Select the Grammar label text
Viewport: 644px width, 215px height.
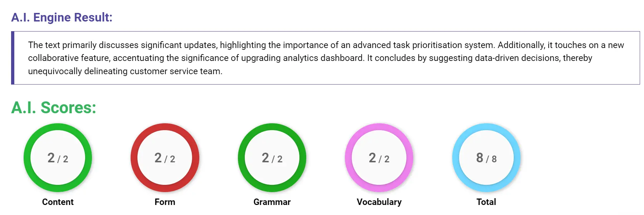click(x=272, y=202)
